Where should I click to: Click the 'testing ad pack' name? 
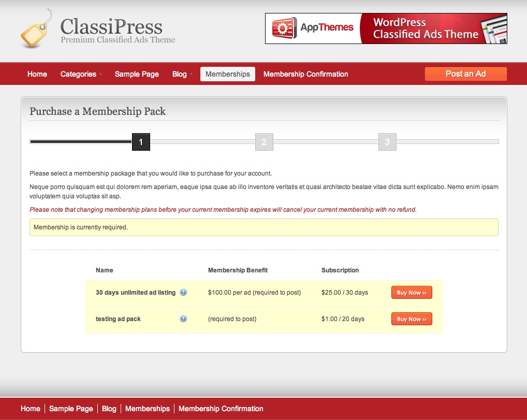pyautogui.click(x=118, y=319)
